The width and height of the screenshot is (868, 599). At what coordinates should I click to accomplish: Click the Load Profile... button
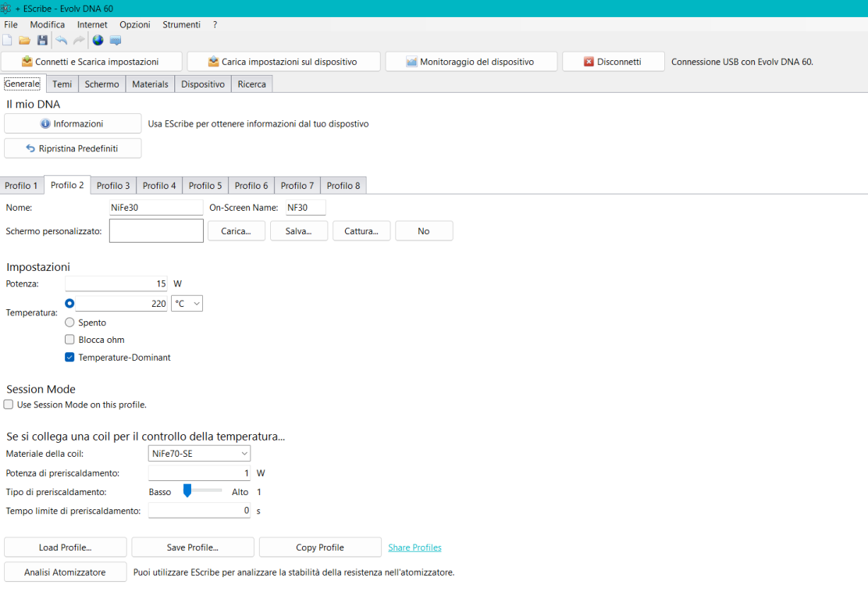point(66,547)
